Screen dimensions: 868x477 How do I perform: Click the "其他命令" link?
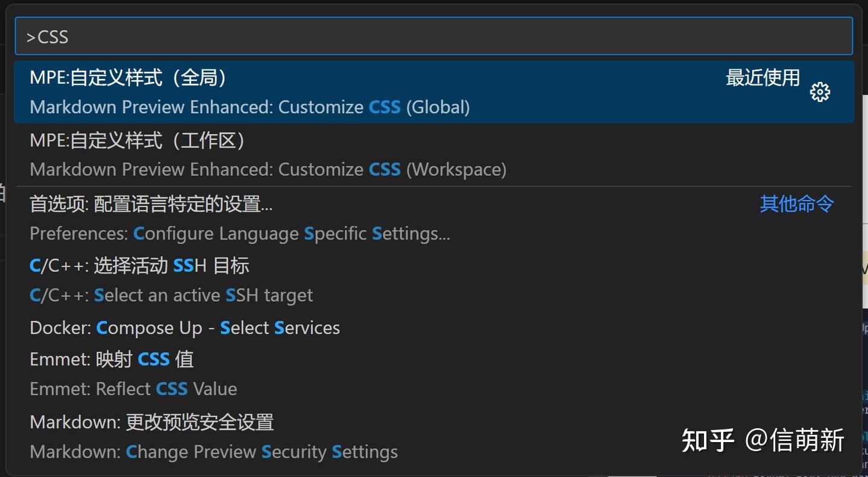(x=796, y=204)
